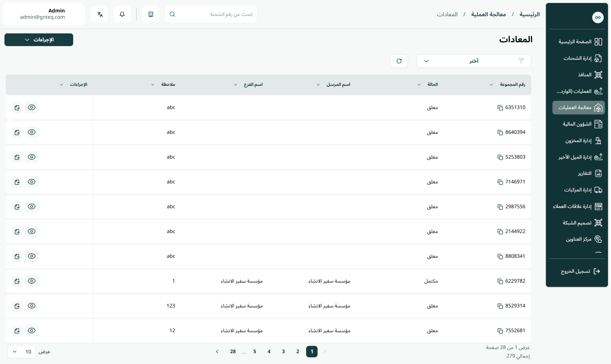
Task: Click the language translate icon
Action: pos(100,14)
